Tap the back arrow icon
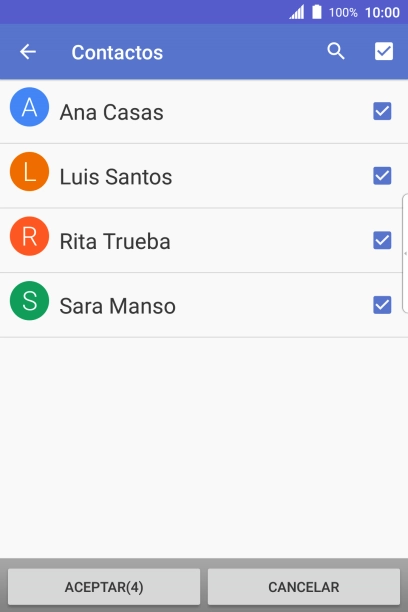Screen dimensions: 408x612 [x=28, y=52]
